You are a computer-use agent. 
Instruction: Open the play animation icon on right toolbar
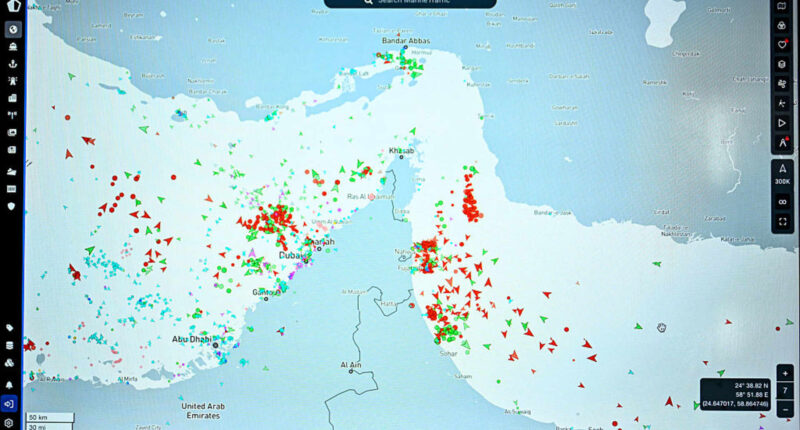coord(783,123)
